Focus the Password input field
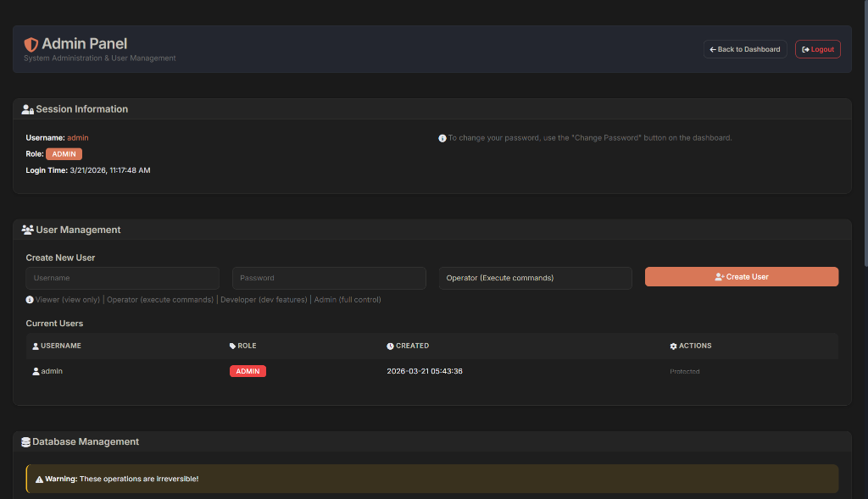 coord(328,278)
